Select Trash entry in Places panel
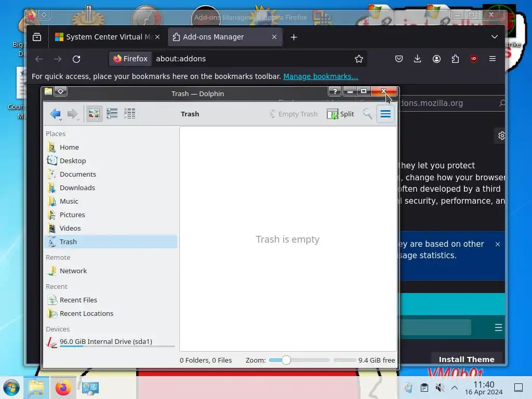Screen dimensions: 532x399 tap(111, 242)
